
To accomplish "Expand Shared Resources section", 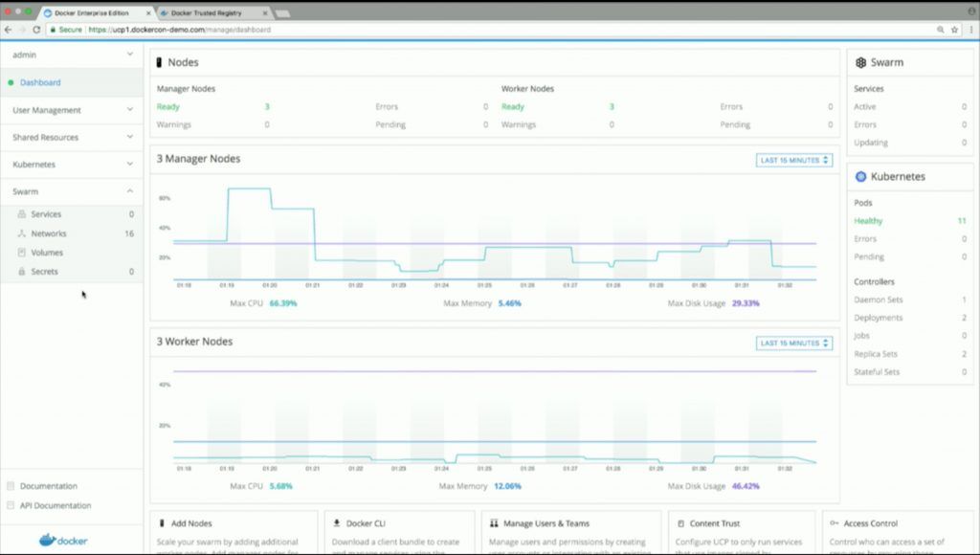I will point(71,137).
